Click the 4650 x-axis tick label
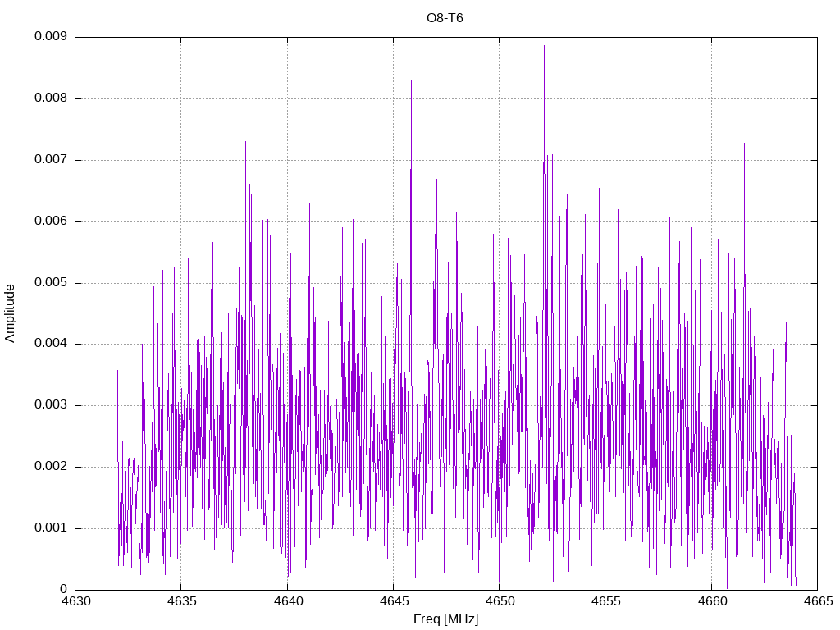Image resolution: width=840 pixels, height=630 pixels. (x=500, y=601)
